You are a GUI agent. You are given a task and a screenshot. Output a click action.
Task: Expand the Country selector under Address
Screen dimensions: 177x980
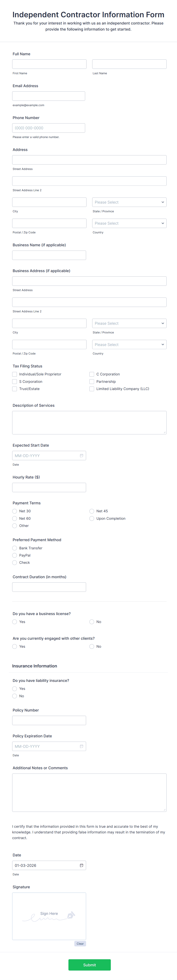click(129, 223)
